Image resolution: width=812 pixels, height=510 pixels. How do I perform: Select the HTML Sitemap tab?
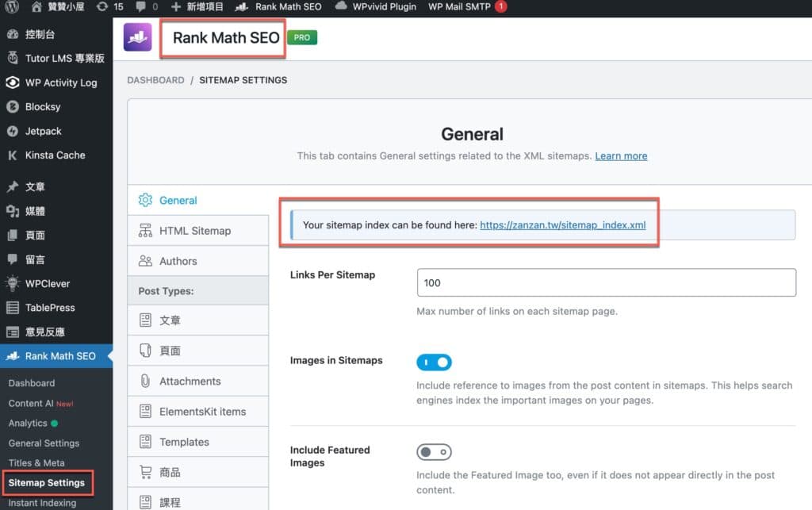(197, 231)
